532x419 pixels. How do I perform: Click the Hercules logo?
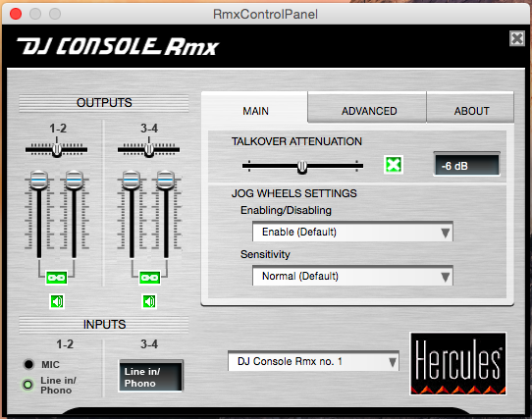pos(458,364)
